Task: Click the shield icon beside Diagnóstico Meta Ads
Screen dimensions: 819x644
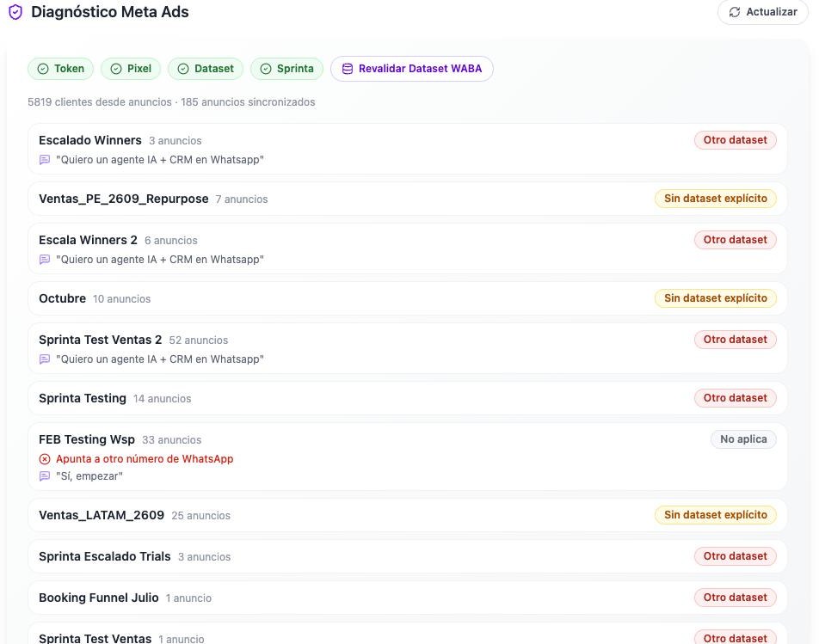Action: 15,12
